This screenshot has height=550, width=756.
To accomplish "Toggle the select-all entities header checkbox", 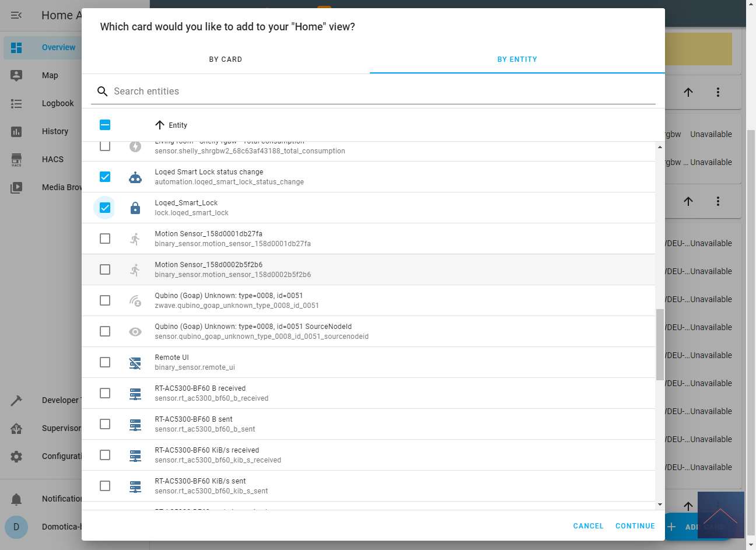I will pos(105,125).
